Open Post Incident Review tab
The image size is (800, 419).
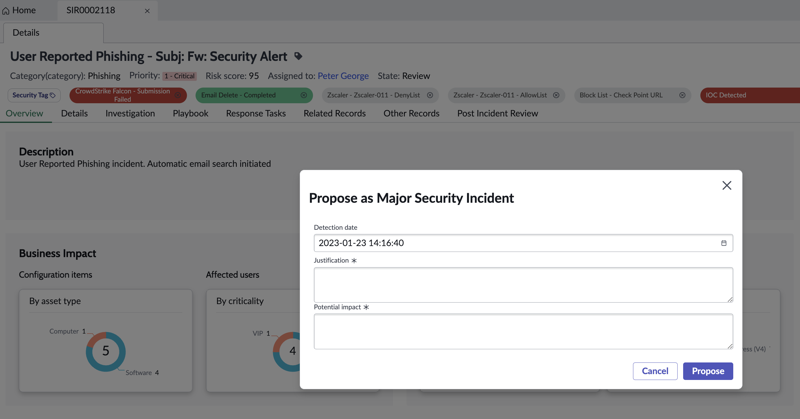(x=497, y=113)
